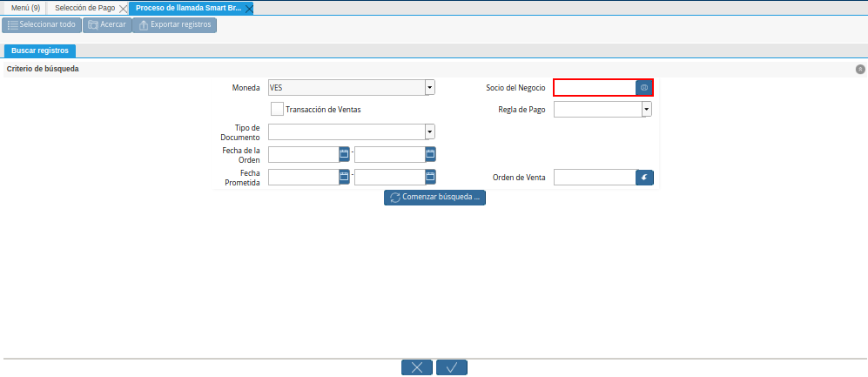
Task: Open calendar for Fecha Prometida start date
Action: click(x=344, y=177)
